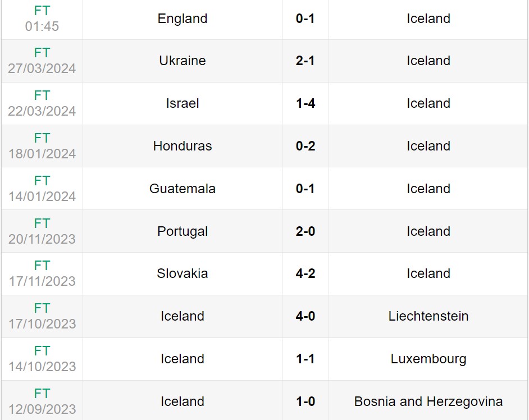Open the Ukraine team link
529x420 pixels.
pyautogui.click(x=183, y=61)
